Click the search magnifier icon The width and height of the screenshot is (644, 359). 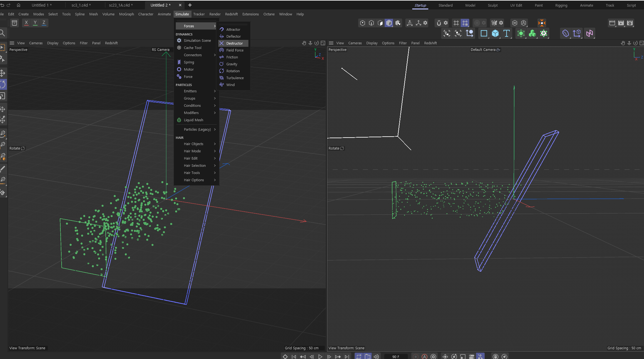tap(3, 33)
